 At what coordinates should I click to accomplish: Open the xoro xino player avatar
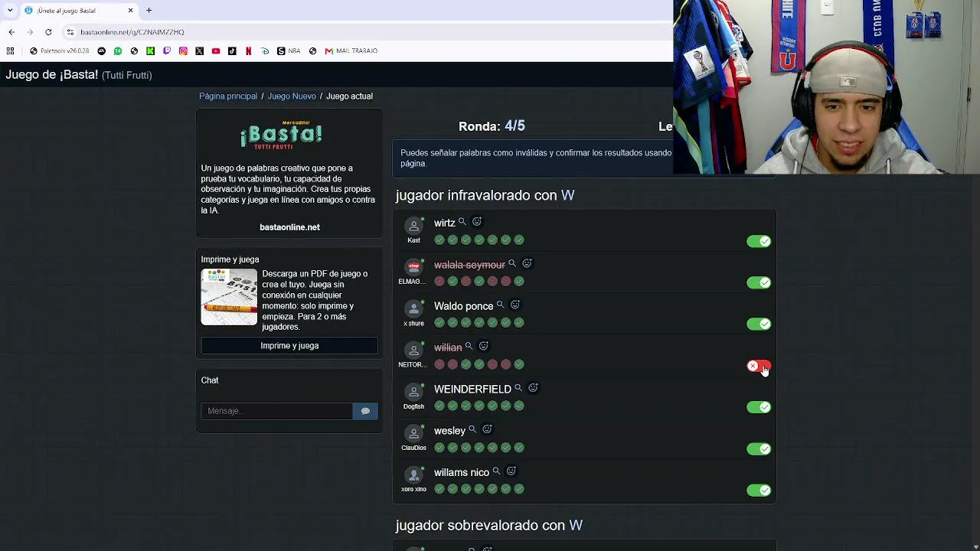(413, 474)
